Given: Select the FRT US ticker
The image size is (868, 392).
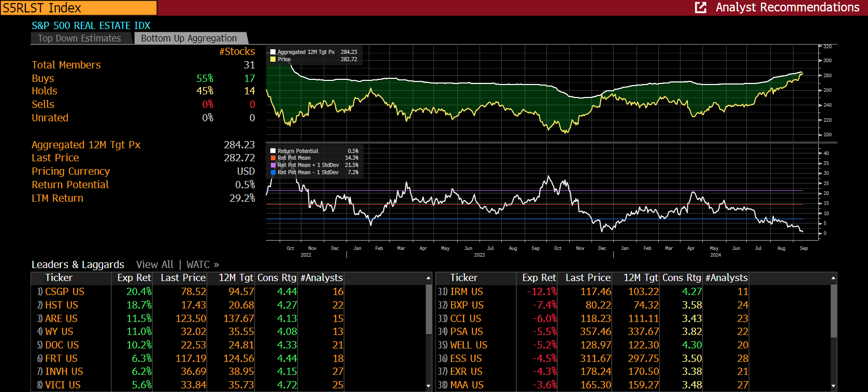Looking at the screenshot, I should pyautogui.click(x=61, y=359).
